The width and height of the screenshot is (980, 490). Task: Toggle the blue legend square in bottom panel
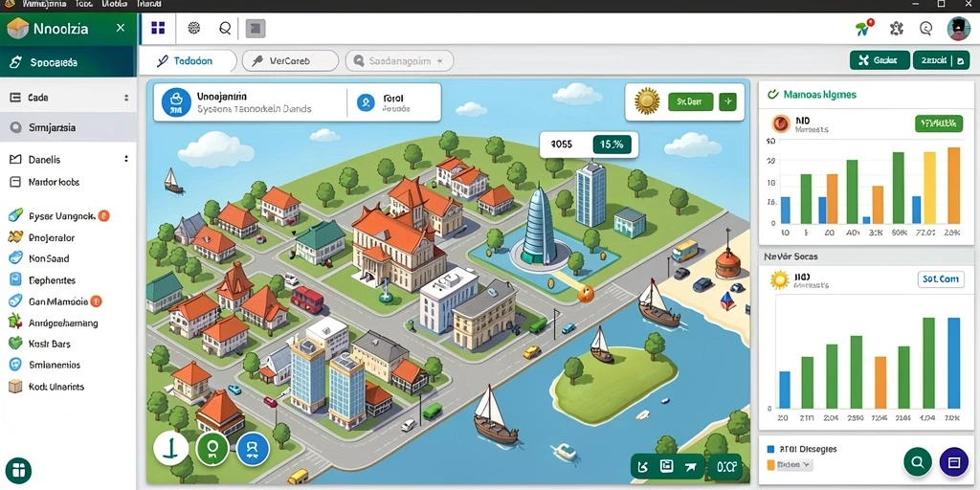click(x=770, y=449)
